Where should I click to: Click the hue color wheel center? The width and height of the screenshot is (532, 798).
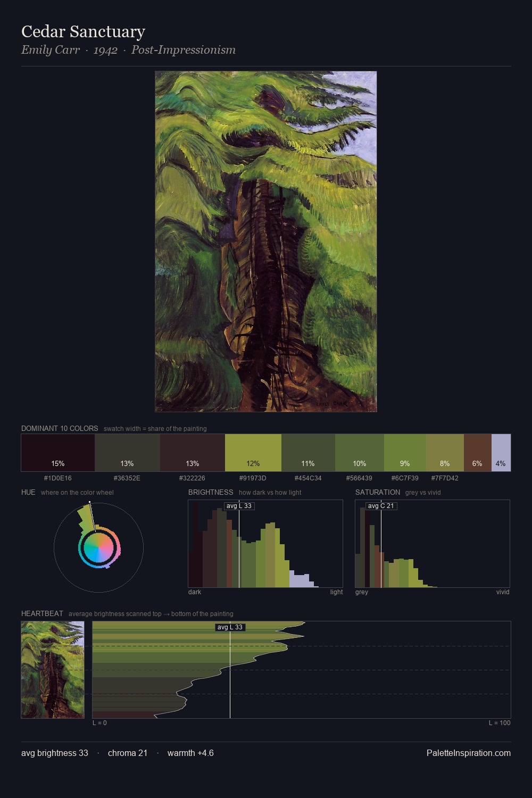(98, 548)
